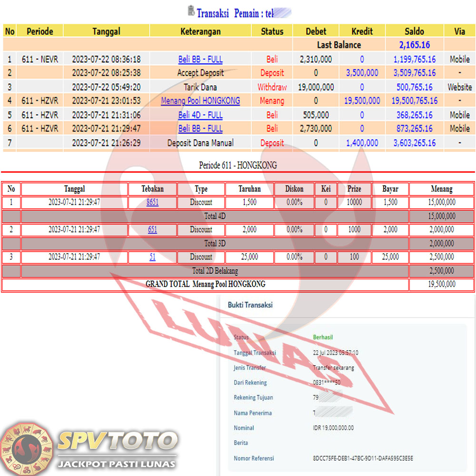Open the Beli BB - FULL link in row 6
Screen dimensions: 476x476
pos(200,129)
